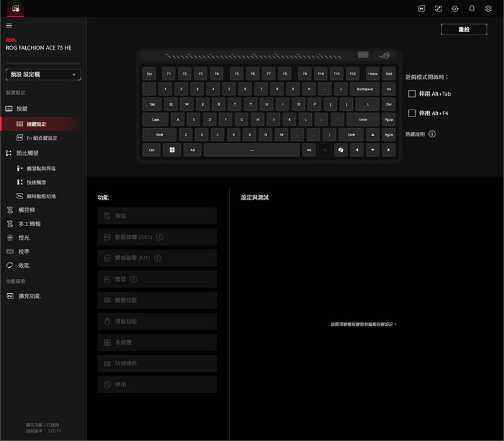Click the info icon next to 動態按鍵 (DKS)
This screenshot has height=441, width=504.
159,237
